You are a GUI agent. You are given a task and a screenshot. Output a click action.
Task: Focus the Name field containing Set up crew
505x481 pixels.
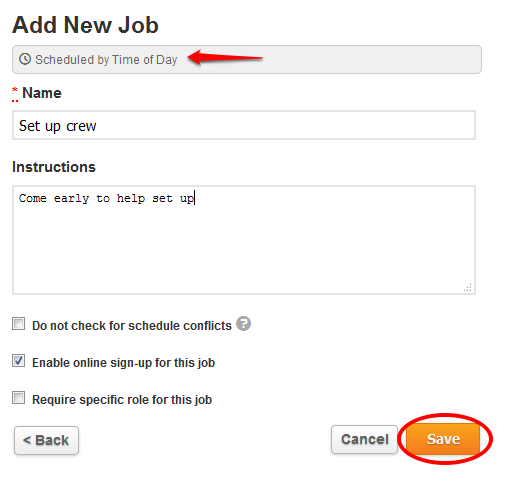(244, 125)
